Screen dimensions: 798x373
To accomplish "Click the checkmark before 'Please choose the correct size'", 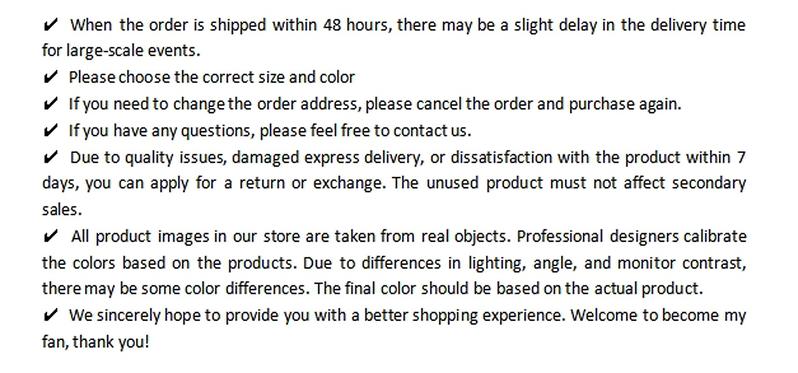I will [50, 77].
